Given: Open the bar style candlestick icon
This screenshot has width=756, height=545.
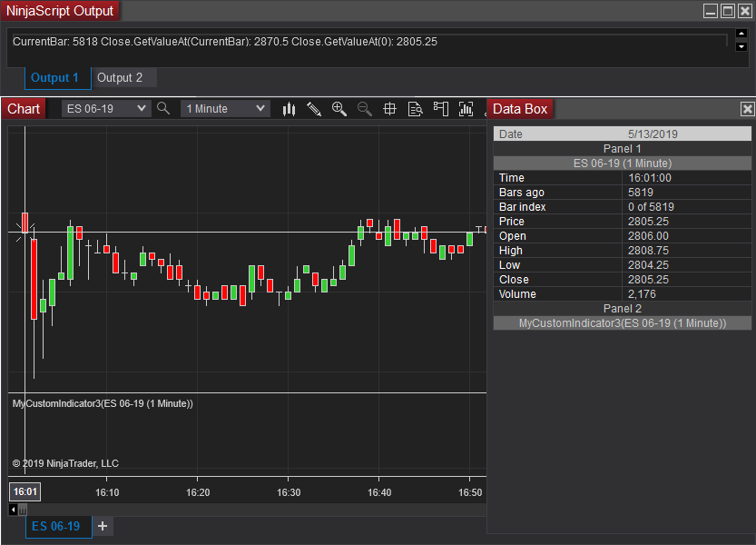Looking at the screenshot, I should tap(289, 109).
